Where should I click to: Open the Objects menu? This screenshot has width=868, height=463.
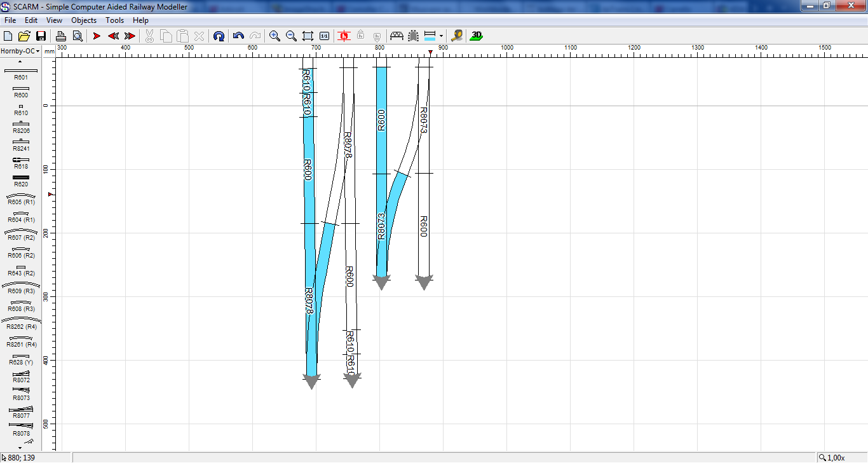pyautogui.click(x=84, y=20)
